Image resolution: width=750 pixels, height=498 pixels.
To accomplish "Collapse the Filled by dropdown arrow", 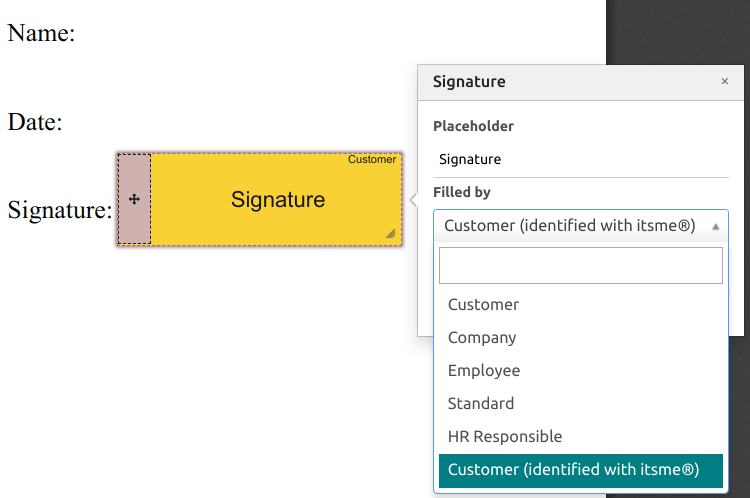I will tap(715, 227).
